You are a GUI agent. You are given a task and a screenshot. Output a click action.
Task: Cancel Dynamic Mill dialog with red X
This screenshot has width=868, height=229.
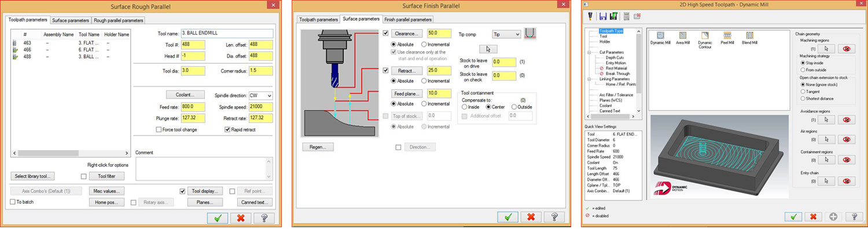click(x=814, y=216)
